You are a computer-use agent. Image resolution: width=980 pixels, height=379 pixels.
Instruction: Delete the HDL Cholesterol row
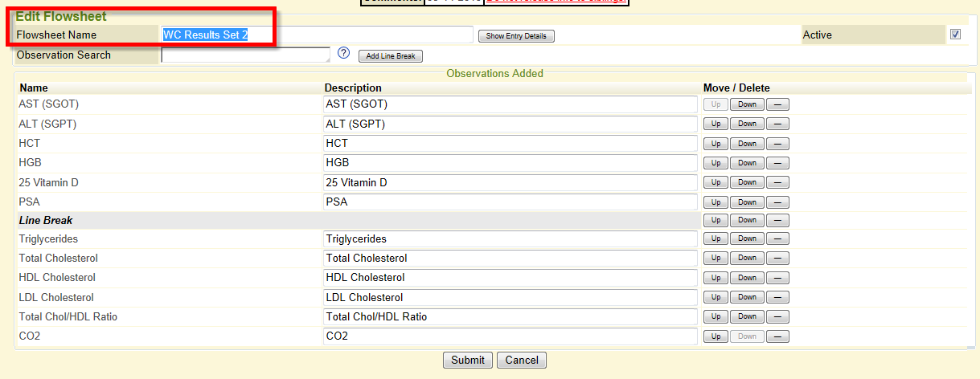pos(777,278)
